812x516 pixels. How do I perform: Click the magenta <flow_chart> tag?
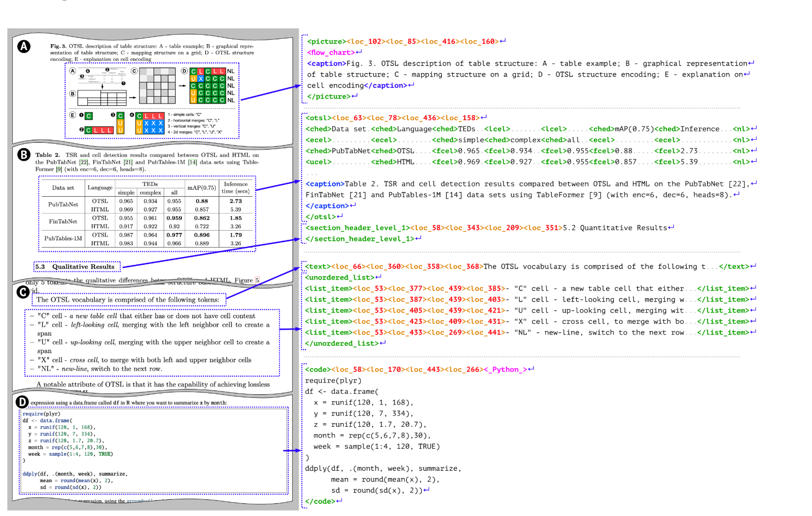[331, 52]
